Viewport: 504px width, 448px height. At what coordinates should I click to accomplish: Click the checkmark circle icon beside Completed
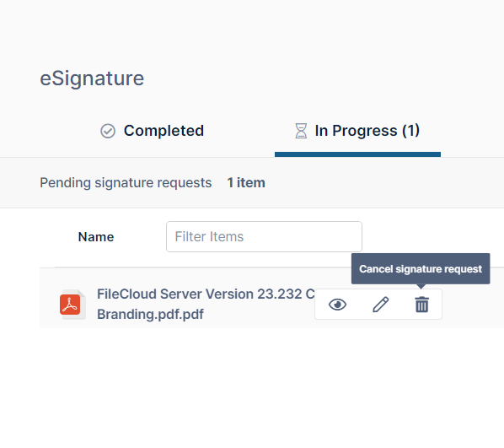[x=108, y=131]
